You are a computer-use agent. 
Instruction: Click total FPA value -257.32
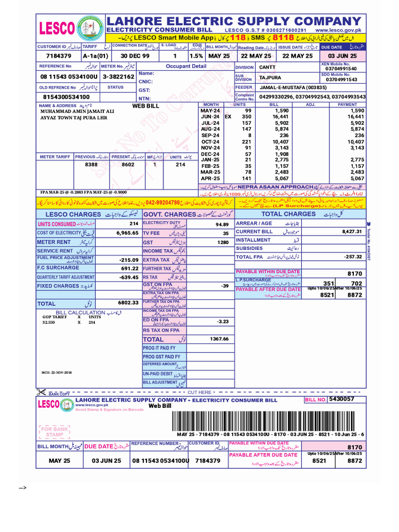(x=353, y=257)
